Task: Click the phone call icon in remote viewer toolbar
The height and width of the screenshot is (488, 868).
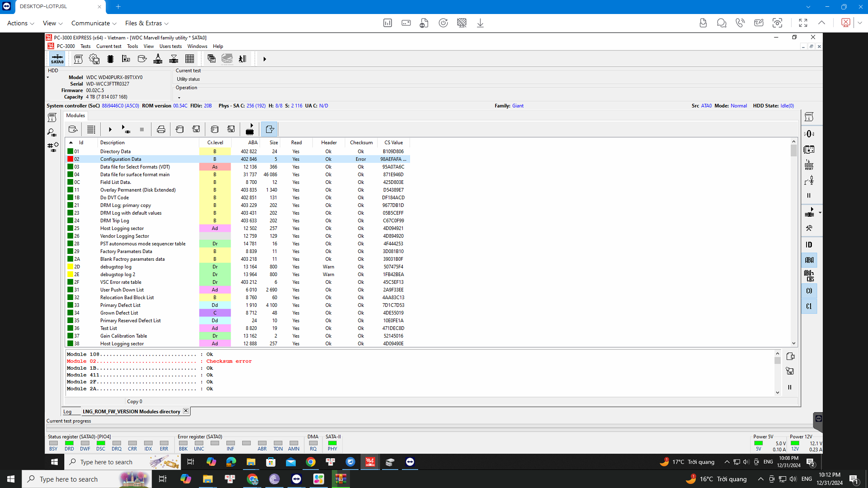Action: click(740, 23)
